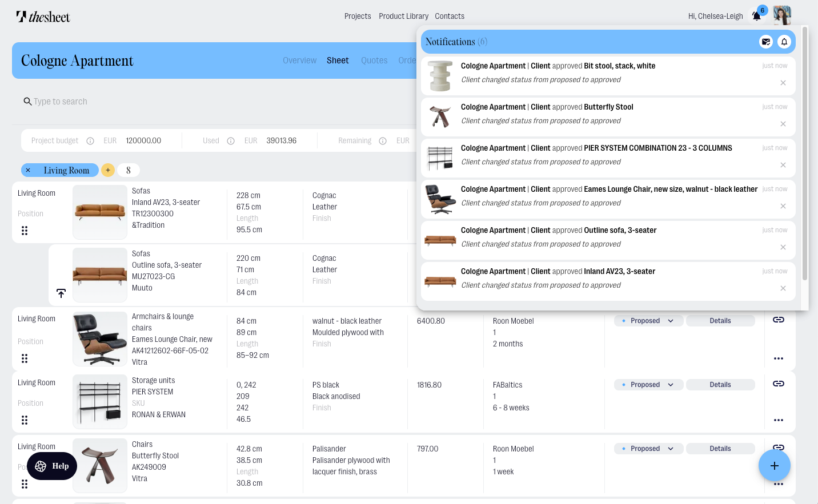Click price 1816.80 of PIER SYSTEM
Viewport: 818px width, 504px height.
click(x=429, y=385)
